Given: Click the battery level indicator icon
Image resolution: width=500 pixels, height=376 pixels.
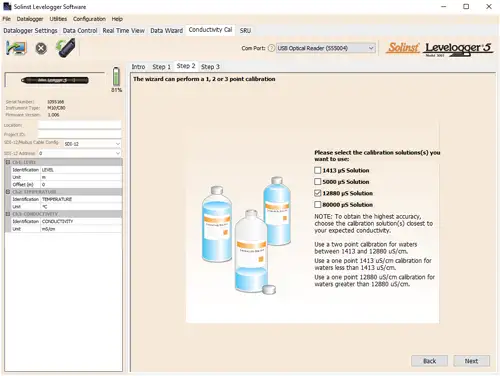Looking at the screenshot, I should [116, 76].
